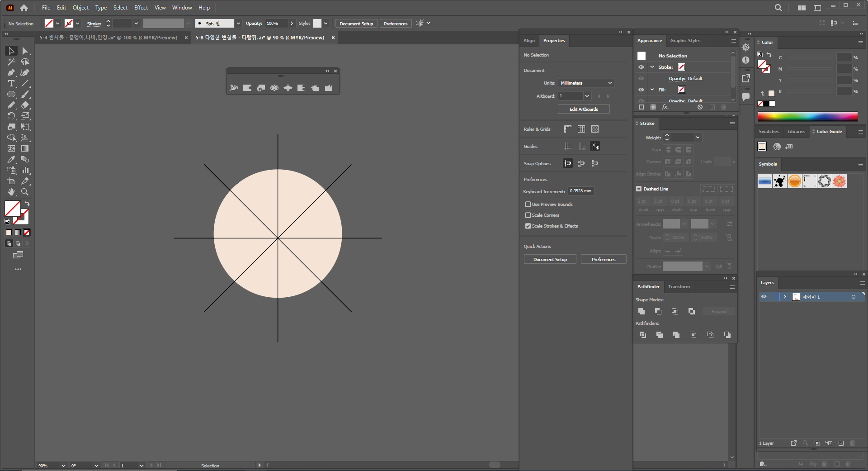Open the Units Millimeters dropdown
The width and height of the screenshot is (868, 471).
click(586, 83)
